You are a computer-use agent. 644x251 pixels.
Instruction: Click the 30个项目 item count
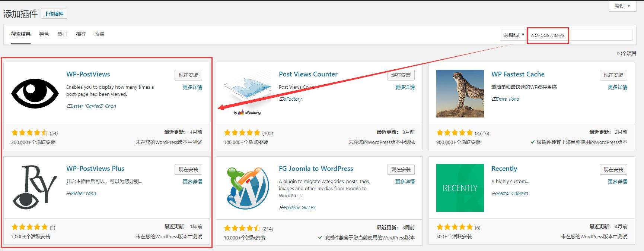coord(627,53)
